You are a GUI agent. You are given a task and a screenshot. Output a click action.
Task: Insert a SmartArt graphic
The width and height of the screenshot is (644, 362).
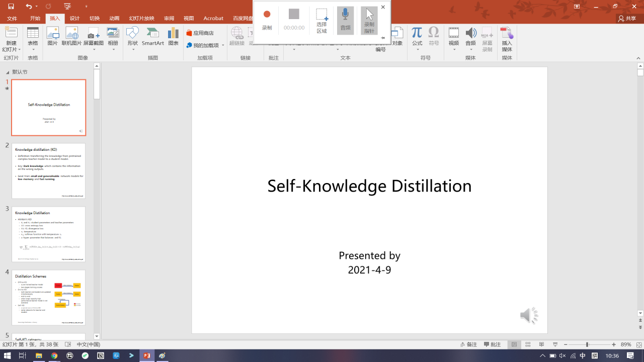(153, 37)
